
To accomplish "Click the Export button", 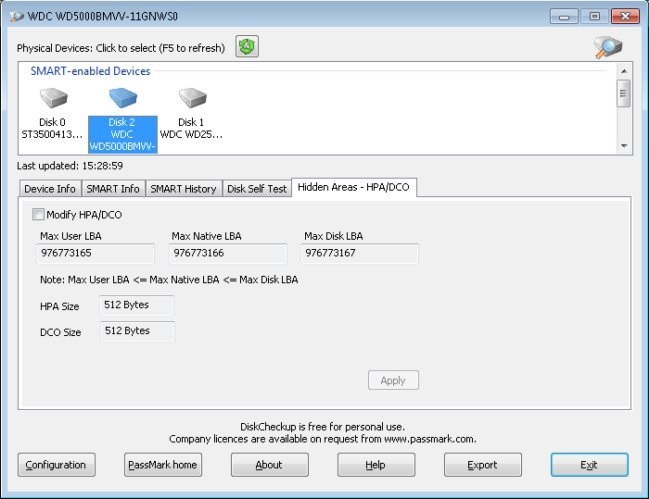I will pyautogui.click(x=483, y=465).
